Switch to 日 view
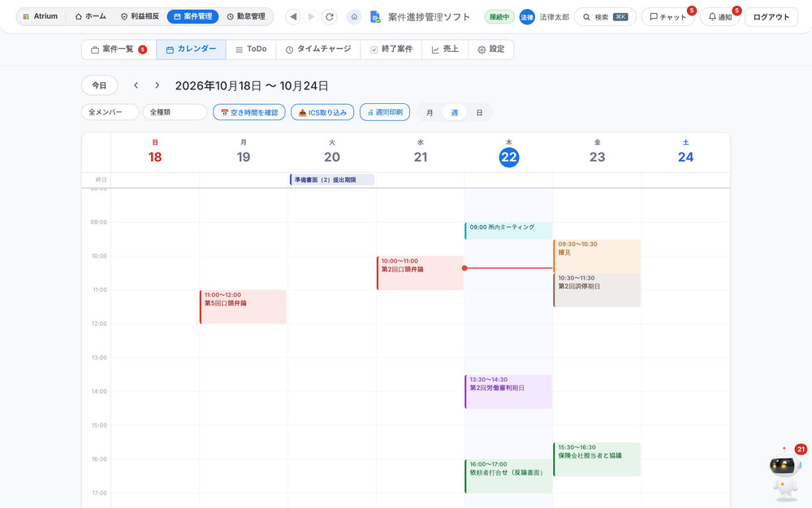 tap(480, 112)
